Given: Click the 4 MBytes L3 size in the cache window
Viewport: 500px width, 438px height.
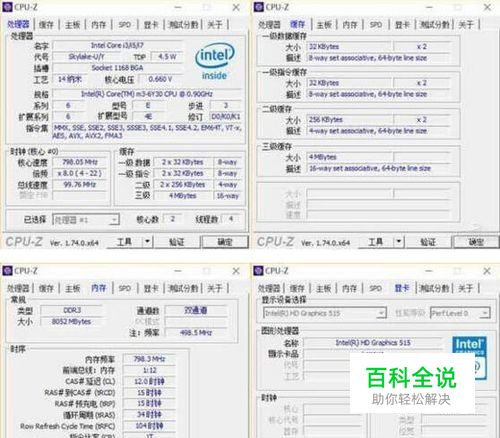Looking at the screenshot, I should coord(350,157).
